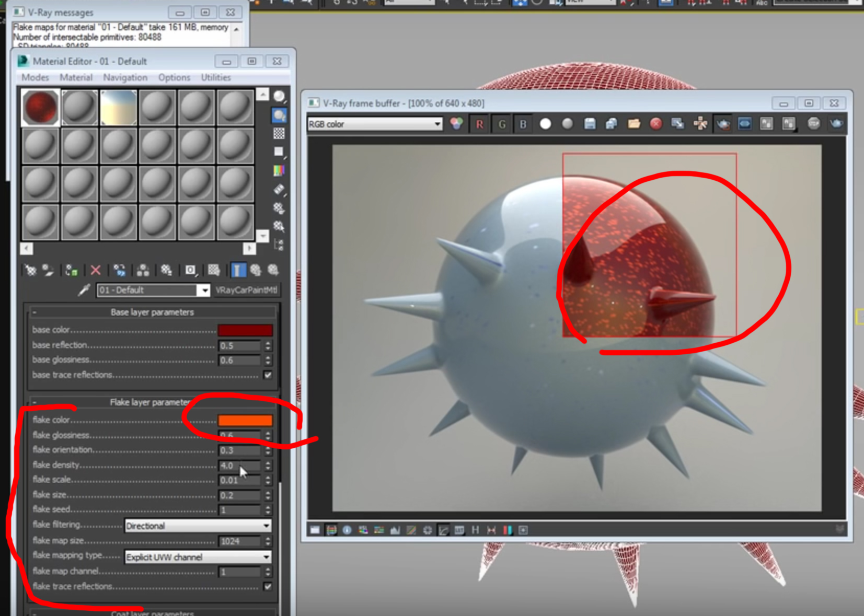The height and width of the screenshot is (616, 864).
Task: Switch to RGB channels multicolor icon
Action: point(457,124)
